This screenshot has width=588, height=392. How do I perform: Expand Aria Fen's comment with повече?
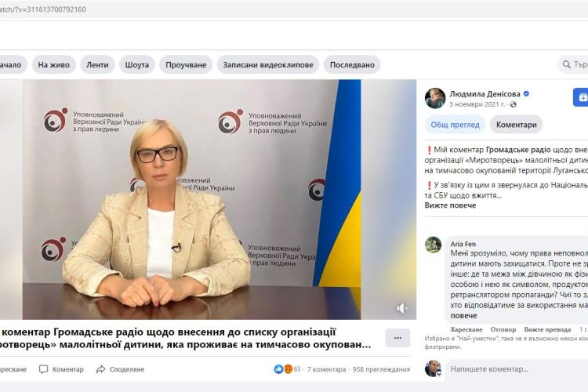pyautogui.click(x=463, y=316)
